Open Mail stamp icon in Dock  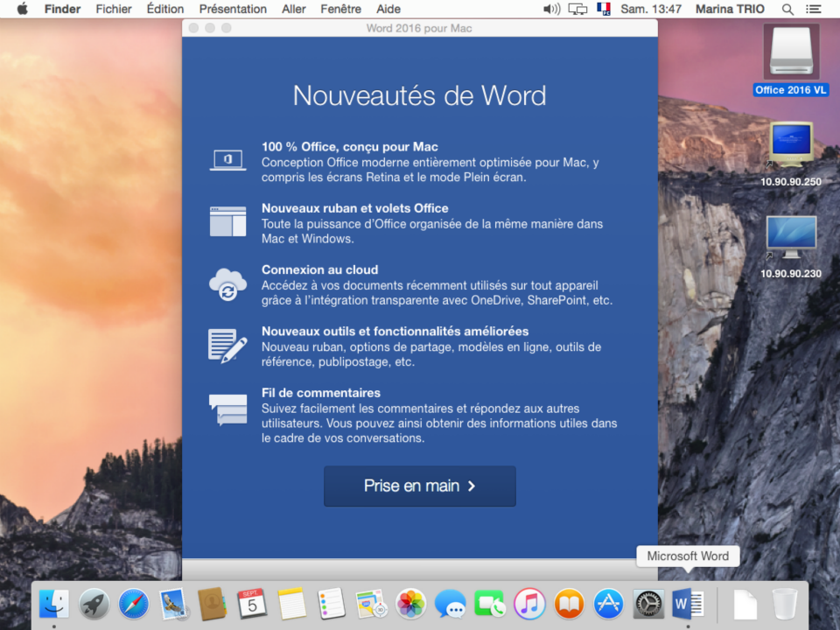(x=173, y=604)
